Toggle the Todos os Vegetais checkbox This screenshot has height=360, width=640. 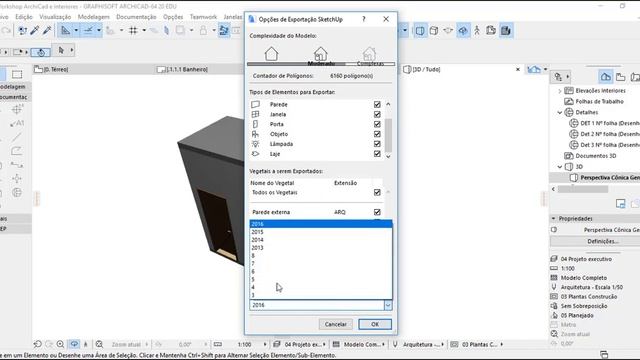(x=377, y=192)
